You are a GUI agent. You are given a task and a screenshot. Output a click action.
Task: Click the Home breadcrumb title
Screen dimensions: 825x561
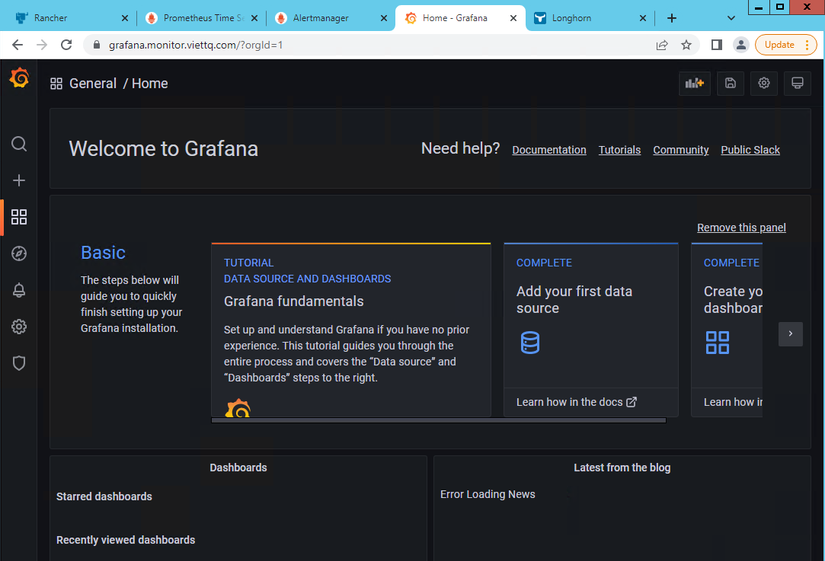tap(149, 84)
